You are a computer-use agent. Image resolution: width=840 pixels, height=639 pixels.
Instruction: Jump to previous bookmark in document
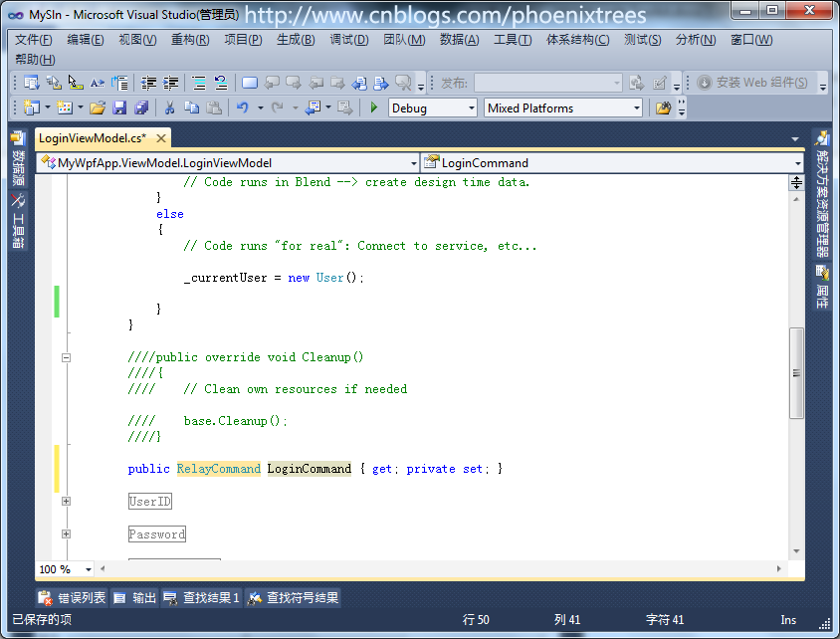[x=359, y=83]
